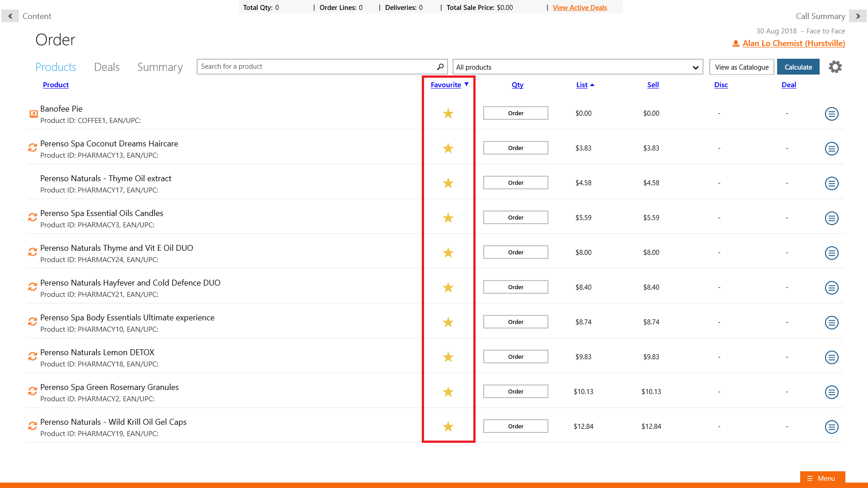This screenshot has height=488, width=868.
Task: Open row menu for Banofee Pie
Action: (831, 114)
